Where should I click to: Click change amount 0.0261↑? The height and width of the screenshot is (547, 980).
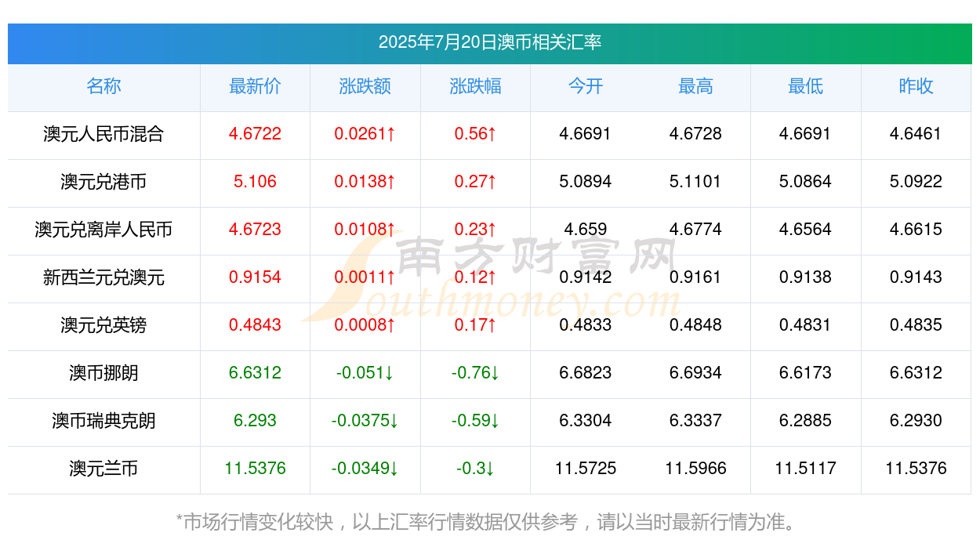(x=365, y=134)
